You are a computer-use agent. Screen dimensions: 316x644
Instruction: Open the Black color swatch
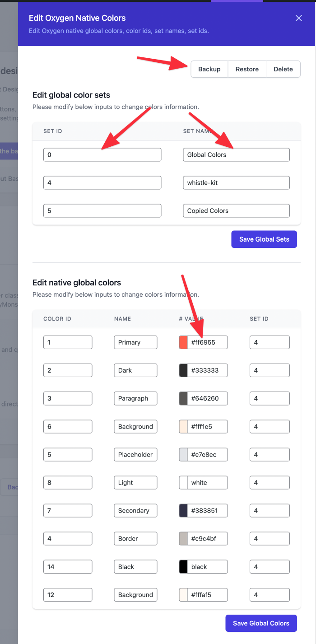182,566
